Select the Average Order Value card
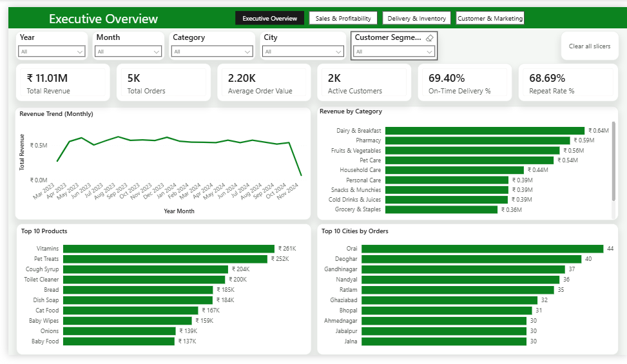This screenshot has width=627, height=364. (264, 82)
